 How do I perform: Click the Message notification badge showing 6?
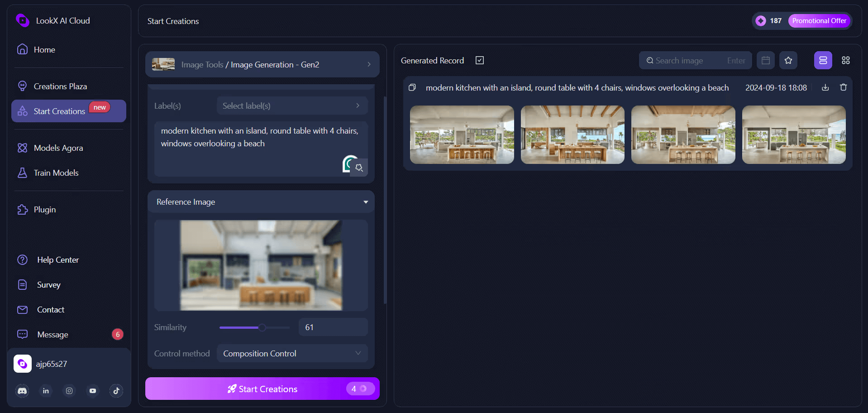[118, 334]
